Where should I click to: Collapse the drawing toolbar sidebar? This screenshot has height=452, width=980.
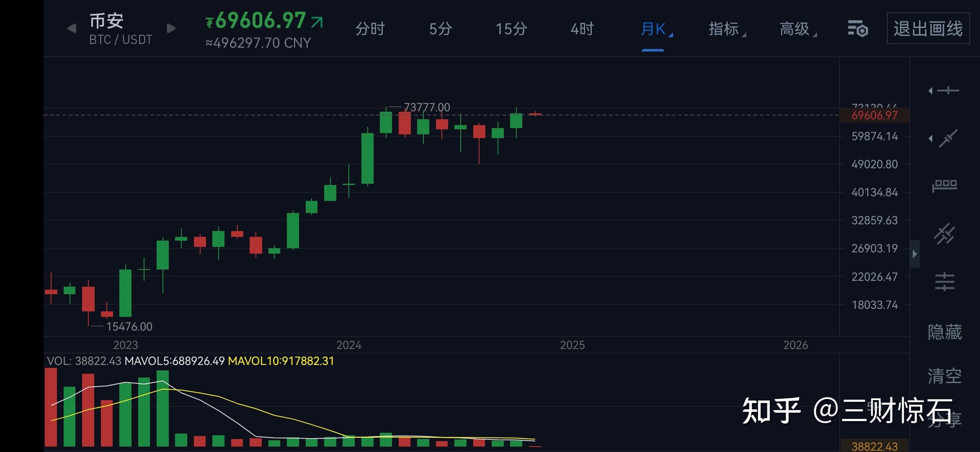pos(914,254)
